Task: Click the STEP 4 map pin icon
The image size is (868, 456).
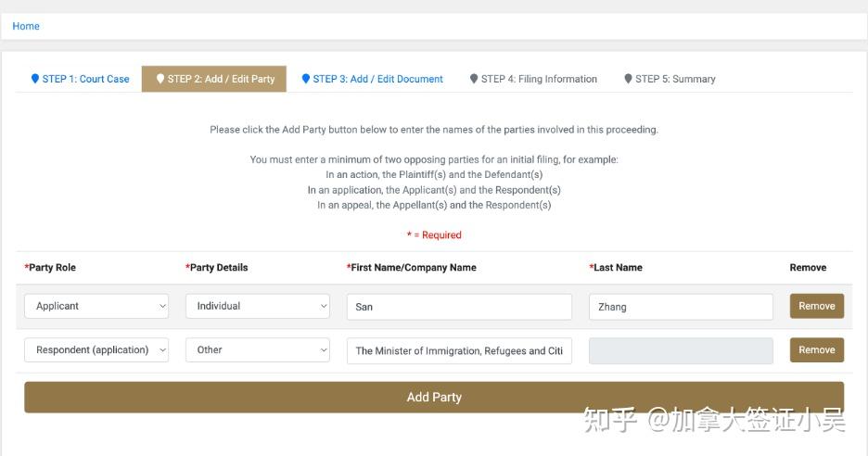Action: tap(474, 79)
